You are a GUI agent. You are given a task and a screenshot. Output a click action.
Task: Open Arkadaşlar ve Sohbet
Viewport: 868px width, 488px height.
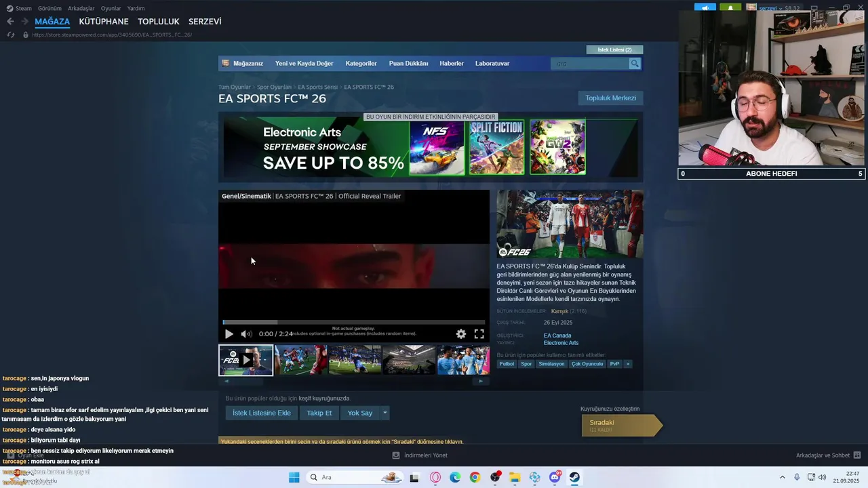tap(828, 455)
